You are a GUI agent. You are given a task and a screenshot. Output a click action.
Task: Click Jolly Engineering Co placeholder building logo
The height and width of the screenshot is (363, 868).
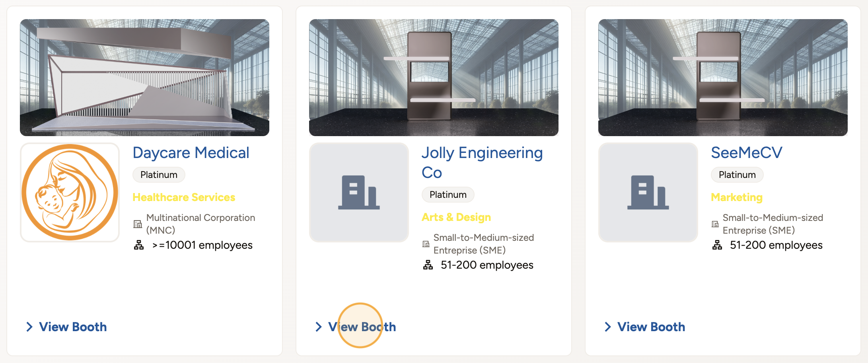[x=359, y=192]
